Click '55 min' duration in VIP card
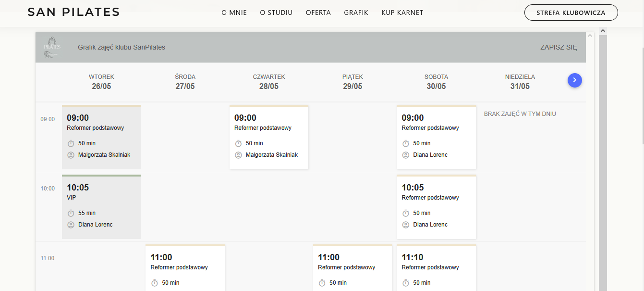 [x=87, y=213]
